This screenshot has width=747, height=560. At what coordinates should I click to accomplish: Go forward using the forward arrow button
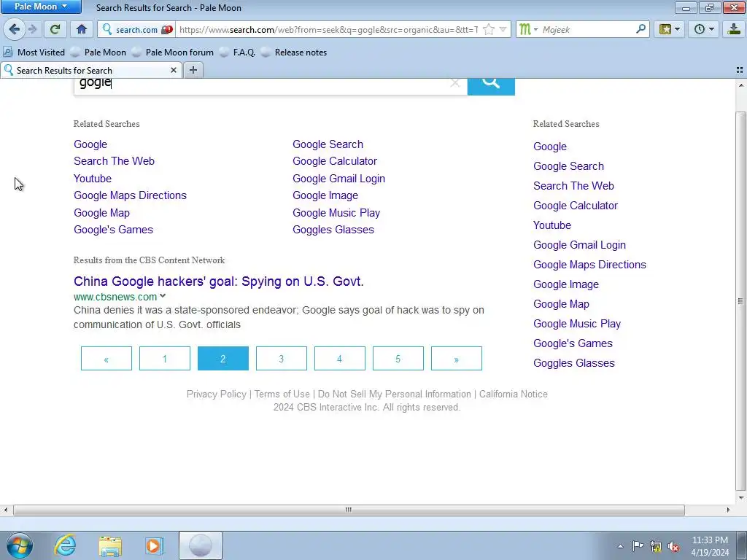33,29
